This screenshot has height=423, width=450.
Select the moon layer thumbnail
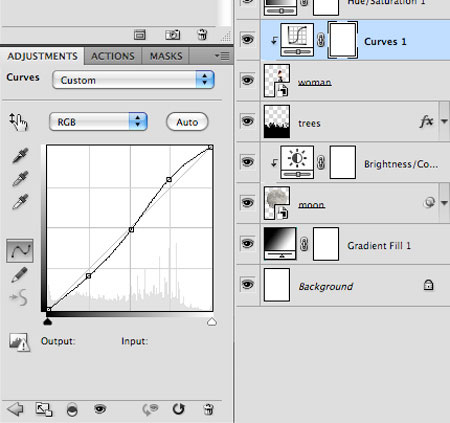click(277, 203)
